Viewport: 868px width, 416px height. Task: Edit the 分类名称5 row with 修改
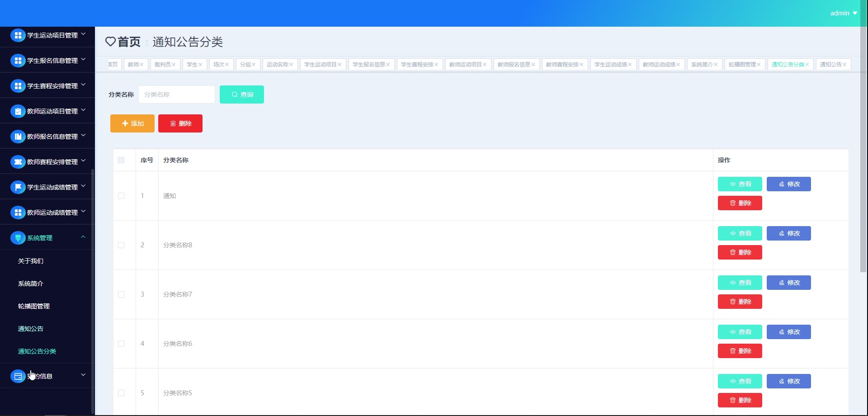pos(789,381)
